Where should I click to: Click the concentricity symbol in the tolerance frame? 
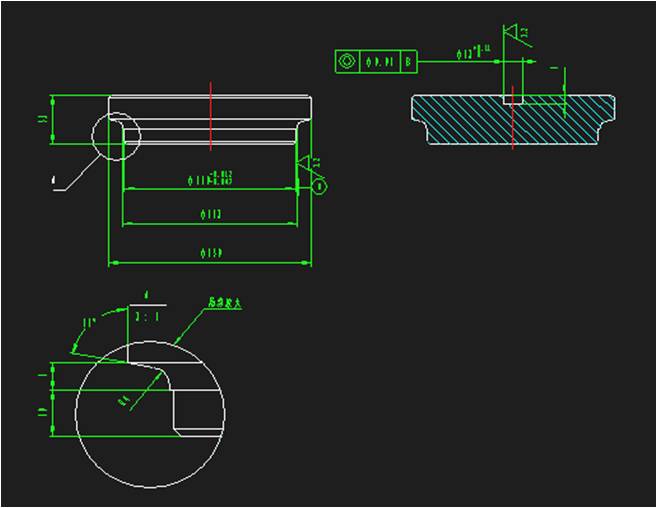[x=346, y=62]
